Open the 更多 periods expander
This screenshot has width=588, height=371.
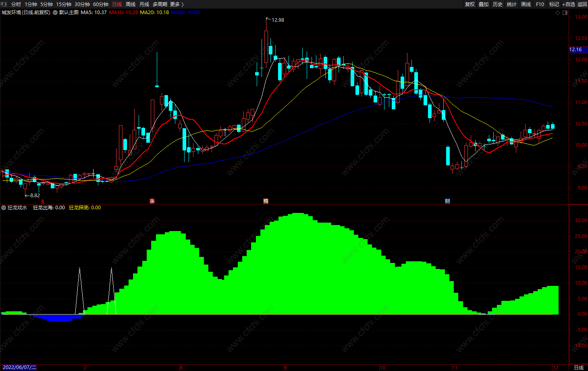[x=177, y=4]
